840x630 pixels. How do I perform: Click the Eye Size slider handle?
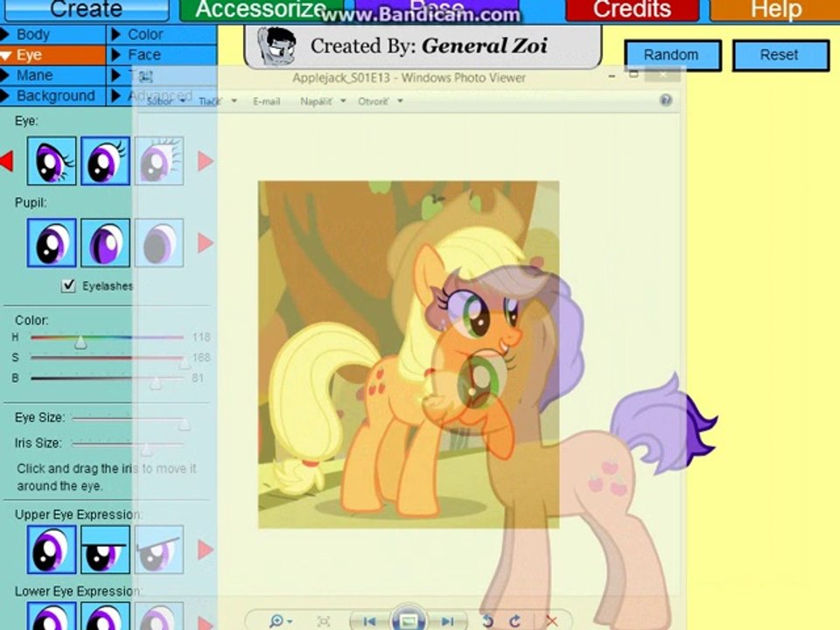click(185, 423)
